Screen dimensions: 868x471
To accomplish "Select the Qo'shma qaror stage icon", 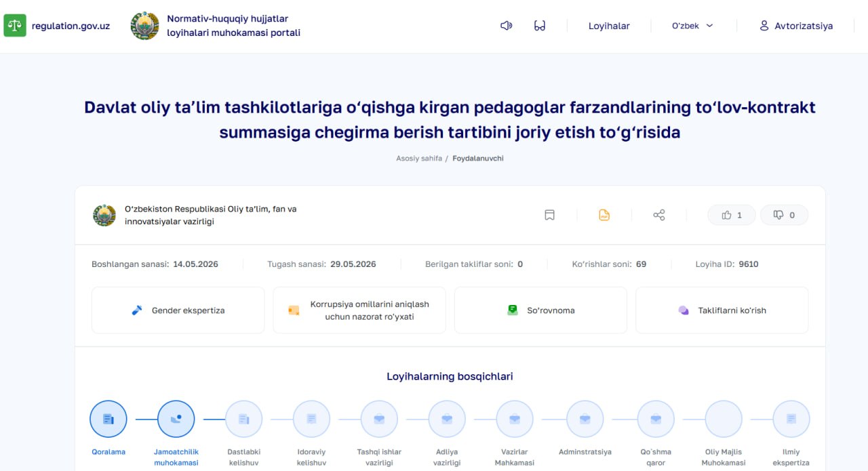I will tap(656, 419).
